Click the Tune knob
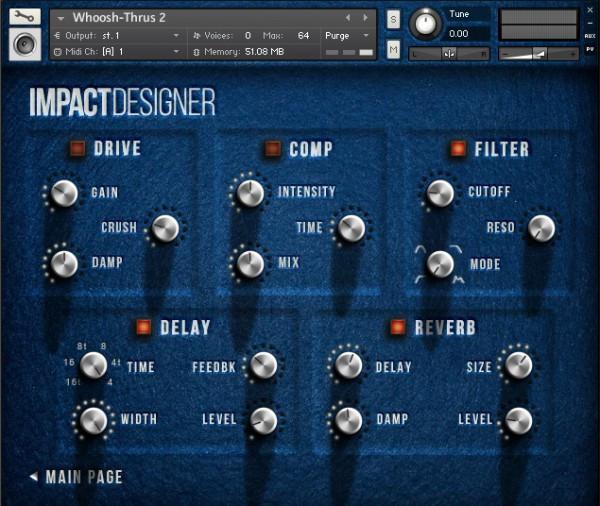 tap(426, 23)
